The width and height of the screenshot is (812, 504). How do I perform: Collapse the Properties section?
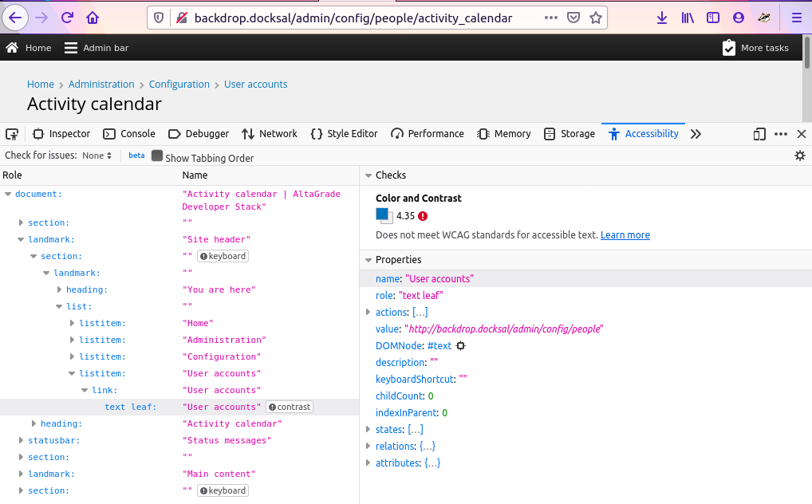[x=369, y=260]
